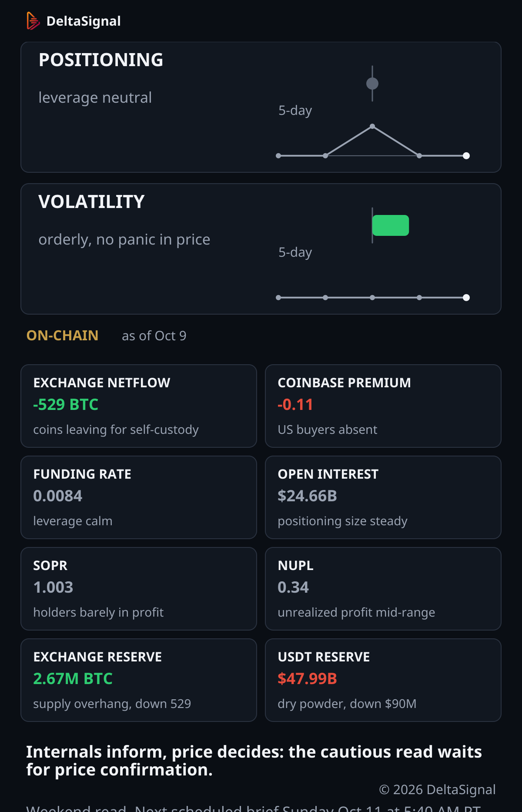Select the first point of Volatility sparkline
The image size is (522, 812).
point(278,298)
